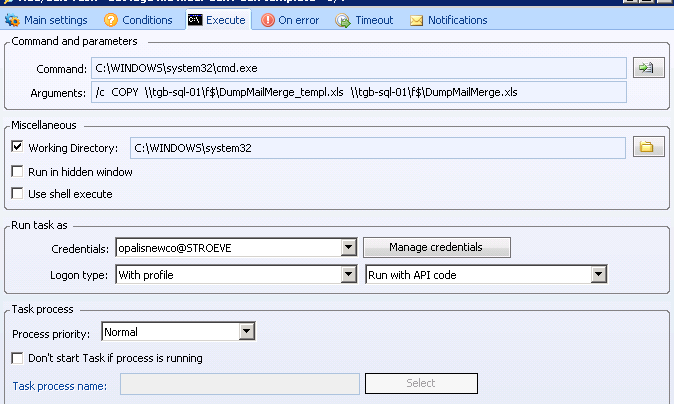Enable Use shell execute option

click(17, 194)
